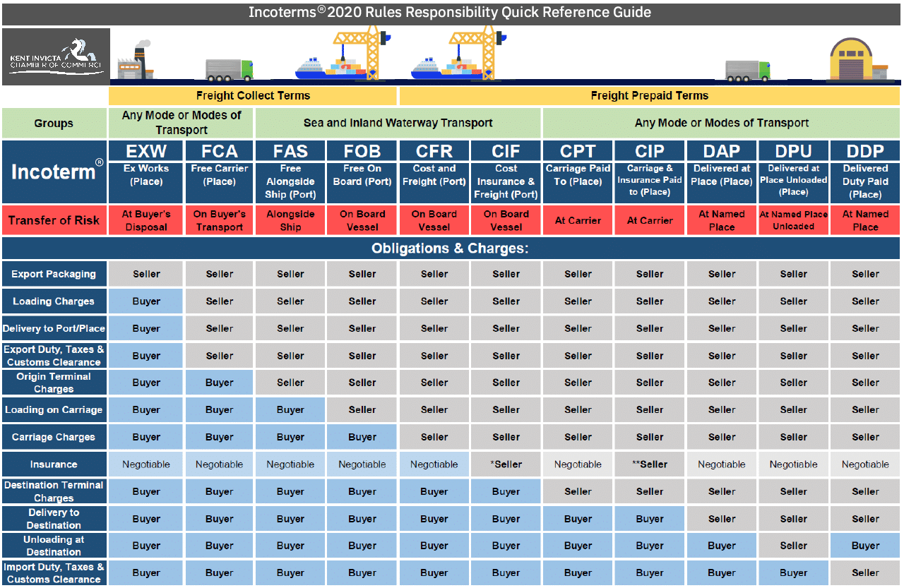This screenshot has height=588, width=904.
Task: Click the CFR Incoterm header
Action: coord(434,151)
